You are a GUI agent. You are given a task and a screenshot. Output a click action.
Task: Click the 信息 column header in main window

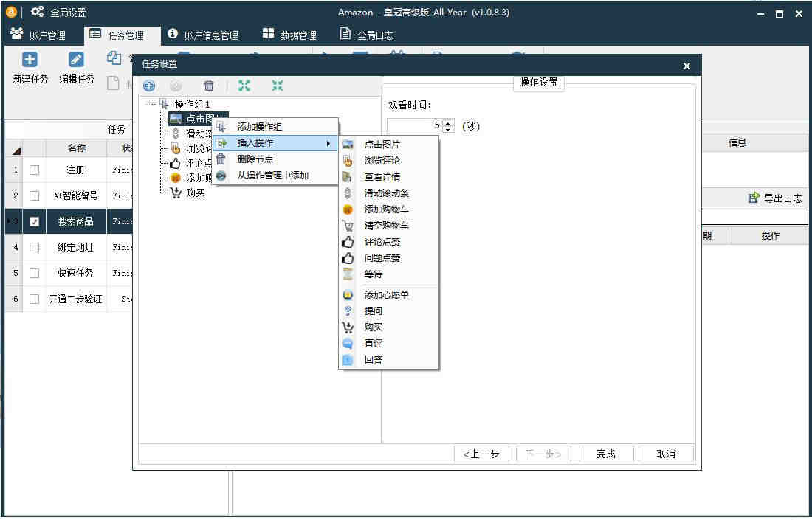[x=737, y=143]
